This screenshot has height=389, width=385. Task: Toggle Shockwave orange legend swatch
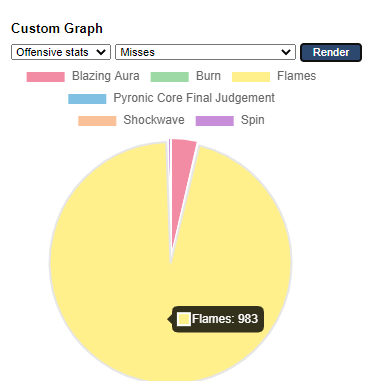(x=97, y=121)
